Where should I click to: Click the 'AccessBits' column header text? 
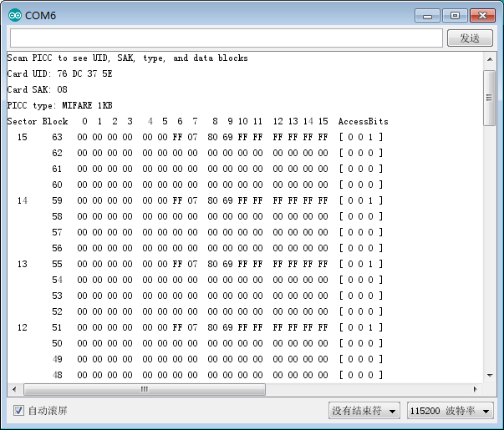[364, 121]
